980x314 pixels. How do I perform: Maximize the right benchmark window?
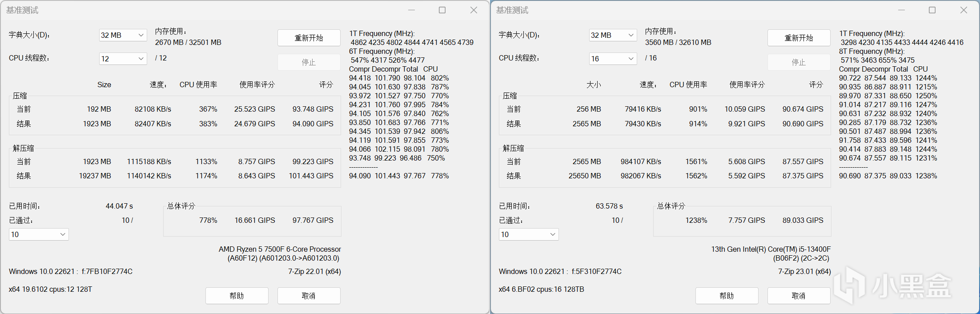(932, 10)
